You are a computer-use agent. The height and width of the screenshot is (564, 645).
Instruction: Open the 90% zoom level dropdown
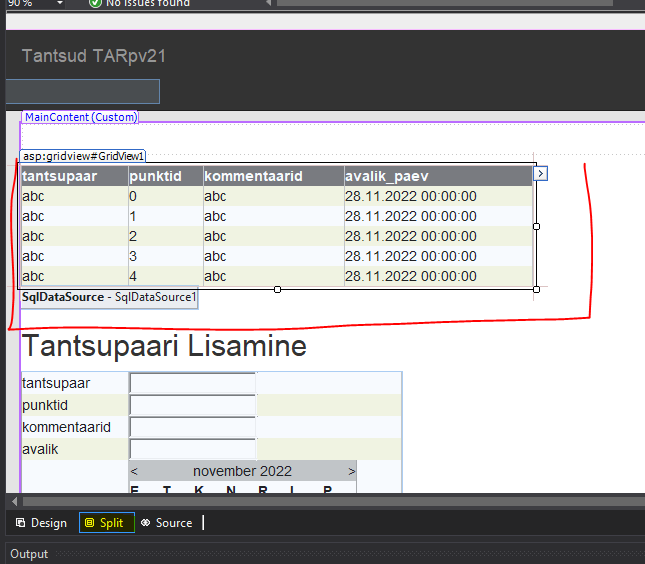pyautogui.click(x=59, y=3)
